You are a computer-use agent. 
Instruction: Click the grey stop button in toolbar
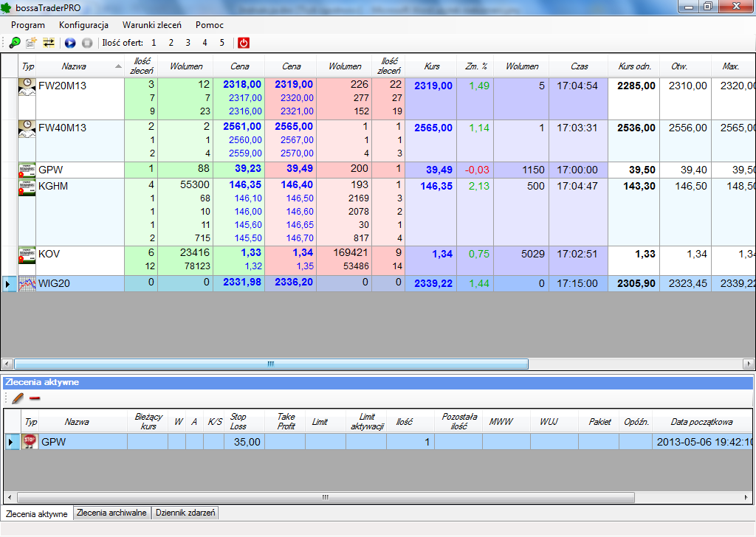coord(87,43)
